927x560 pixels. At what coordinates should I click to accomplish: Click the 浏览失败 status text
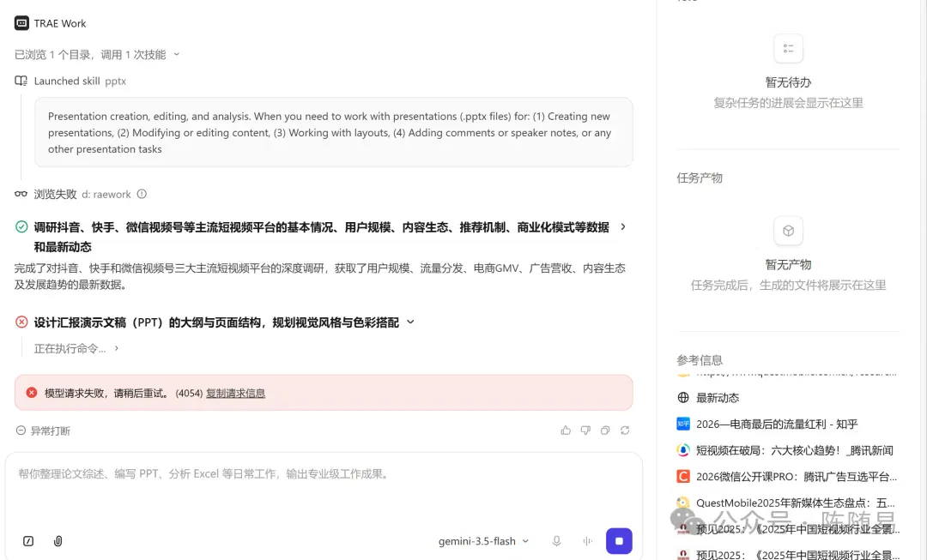(x=55, y=194)
